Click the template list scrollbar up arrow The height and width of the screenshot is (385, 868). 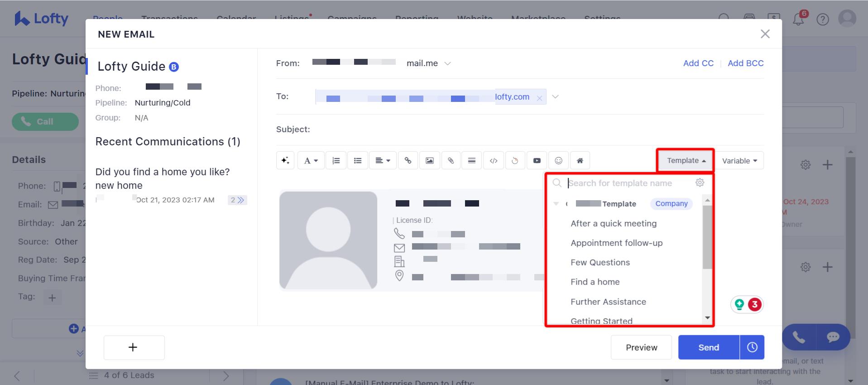pyautogui.click(x=707, y=200)
